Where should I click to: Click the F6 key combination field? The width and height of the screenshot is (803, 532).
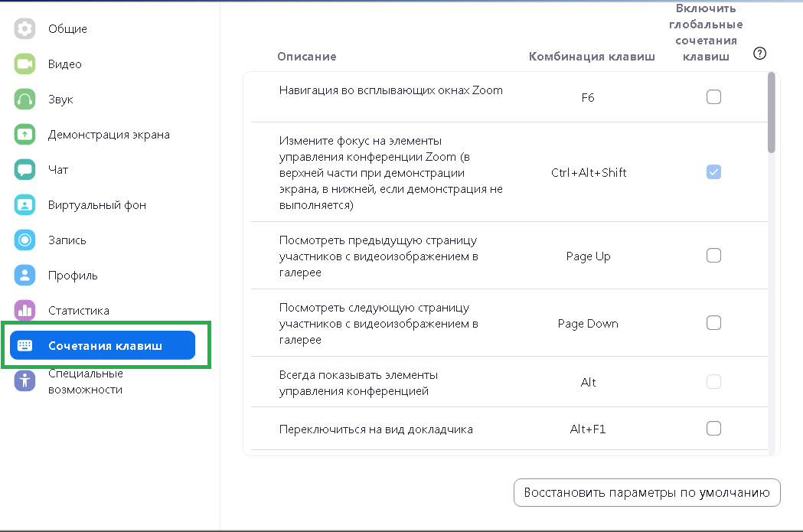[x=588, y=97]
